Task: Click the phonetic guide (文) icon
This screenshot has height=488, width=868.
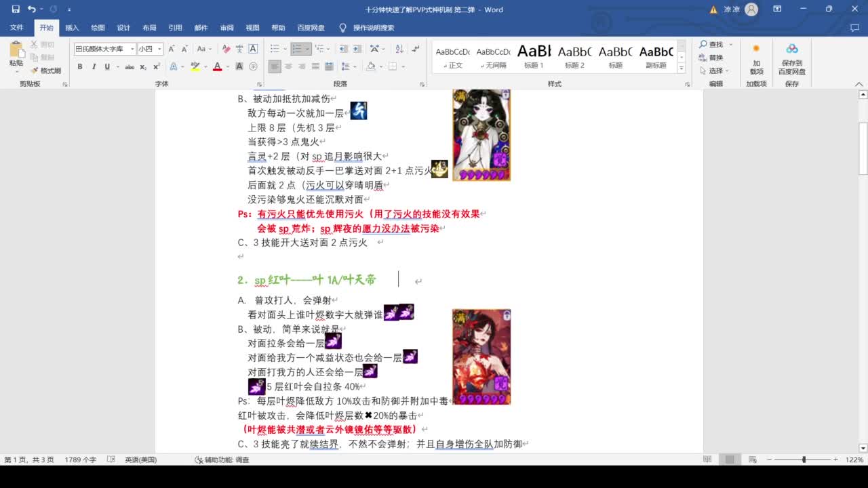Action: pos(239,49)
